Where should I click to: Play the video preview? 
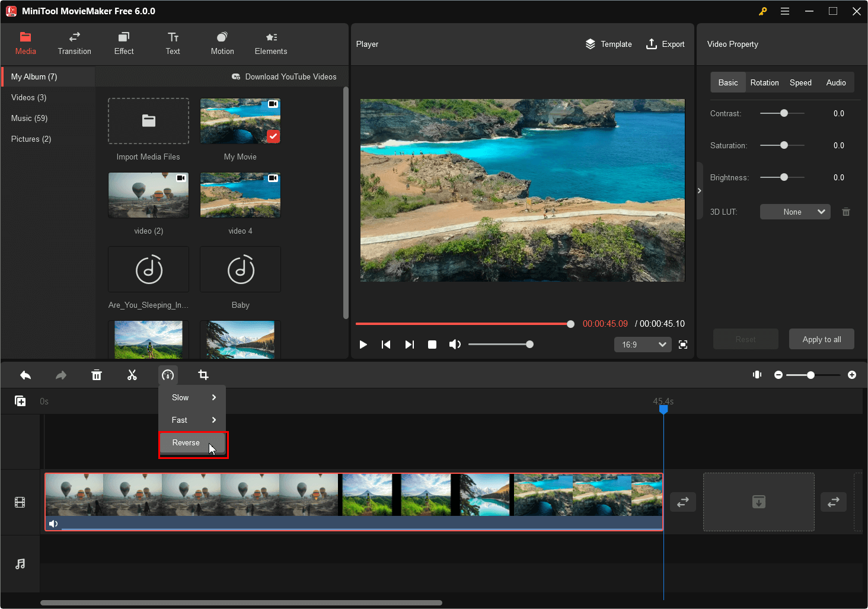point(363,345)
